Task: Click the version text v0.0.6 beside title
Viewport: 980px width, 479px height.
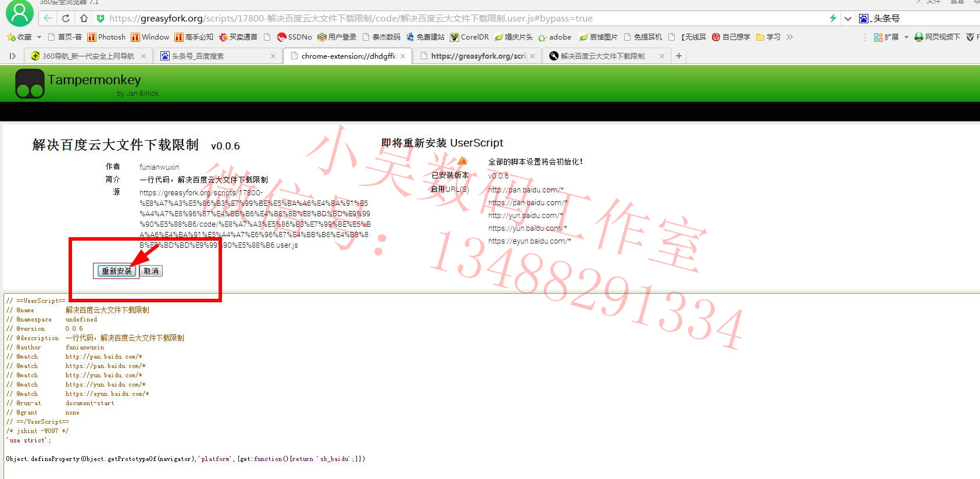Action: coord(226,146)
